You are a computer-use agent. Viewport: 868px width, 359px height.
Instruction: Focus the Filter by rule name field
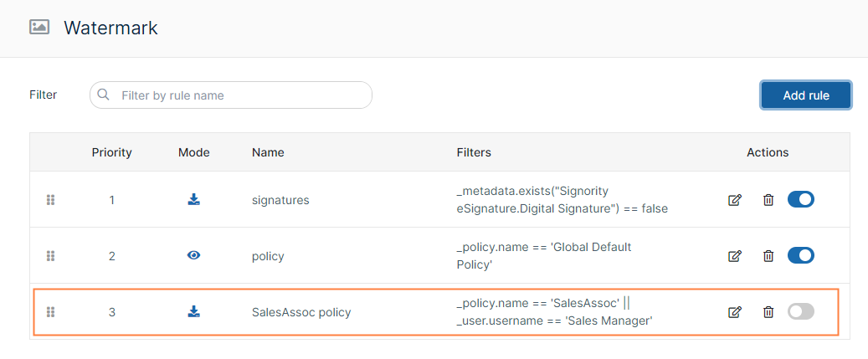click(231, 95)
